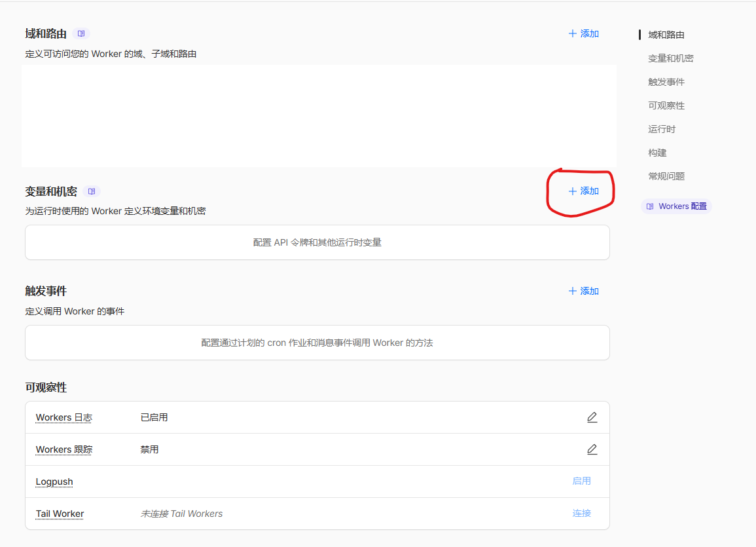The image size is (756, 547).
Task: Select 构建 in the side navigation
Action: pyautogui.click(x=657, y=153)
